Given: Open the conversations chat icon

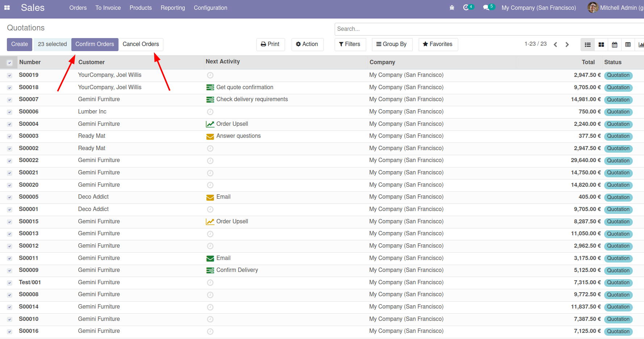Looking at the screenshot, I should coord(486,8).
